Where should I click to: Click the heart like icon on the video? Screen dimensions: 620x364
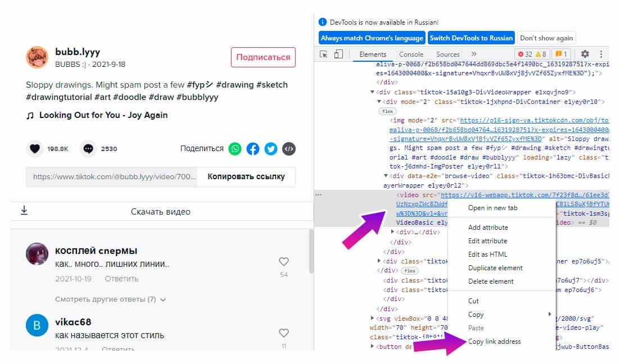pos(35,149)
